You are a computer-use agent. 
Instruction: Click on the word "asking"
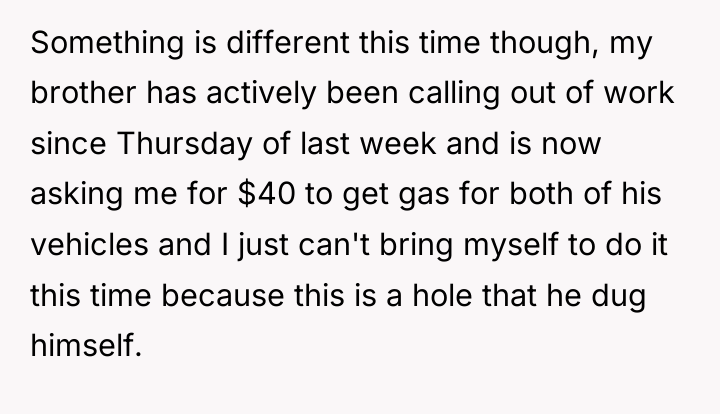coord(76,194)
